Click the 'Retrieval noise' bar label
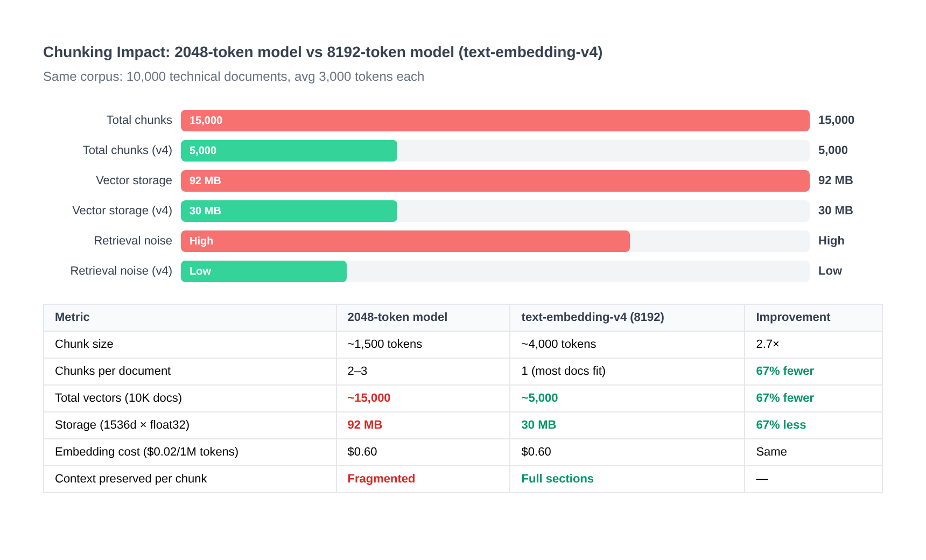Image resolution: width=926 pixels, height=560 pixels. click(x=133, y=241)
